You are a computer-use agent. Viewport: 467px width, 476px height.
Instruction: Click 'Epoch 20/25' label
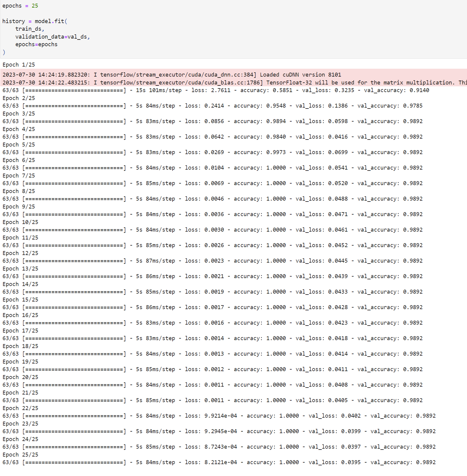click(x=20, y=377)
